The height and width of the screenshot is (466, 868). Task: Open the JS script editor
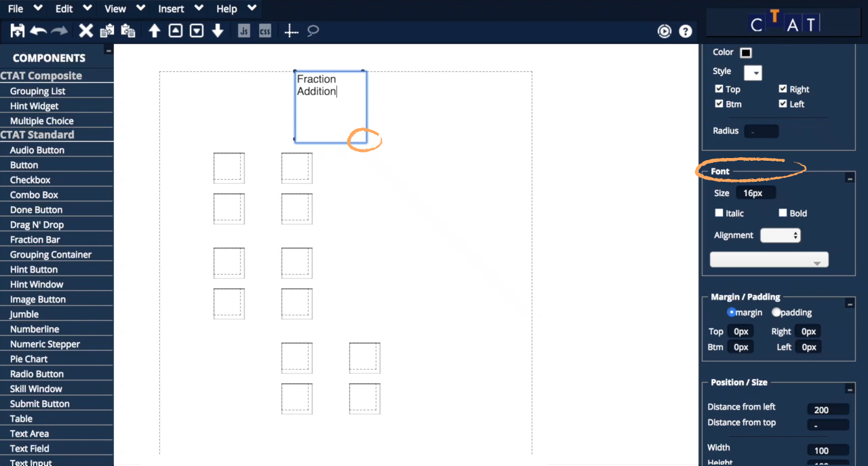243,31
